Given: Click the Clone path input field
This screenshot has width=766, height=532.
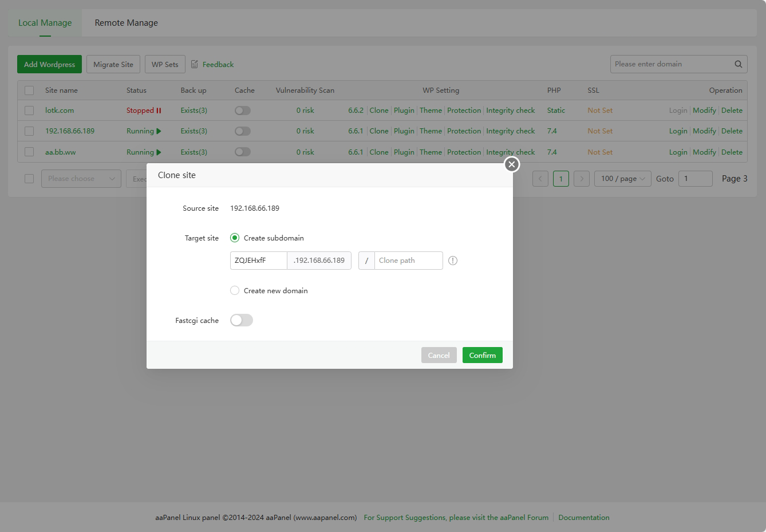Looking at the screenshot, I should click(408, 261).
